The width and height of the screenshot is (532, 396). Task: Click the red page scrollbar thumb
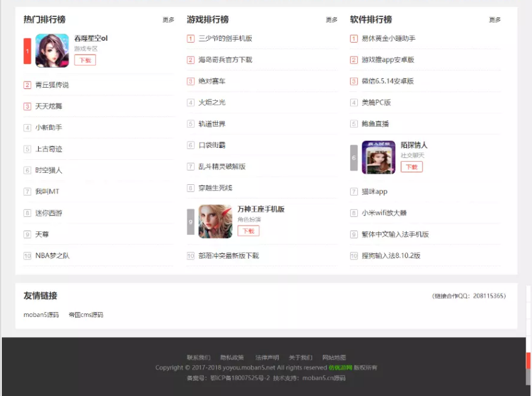point(529,361)
